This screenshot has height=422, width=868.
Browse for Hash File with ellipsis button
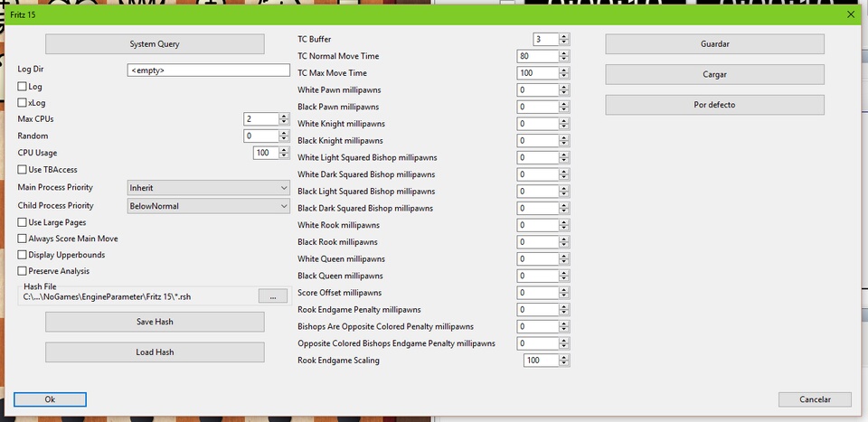[x=273, y=296]
